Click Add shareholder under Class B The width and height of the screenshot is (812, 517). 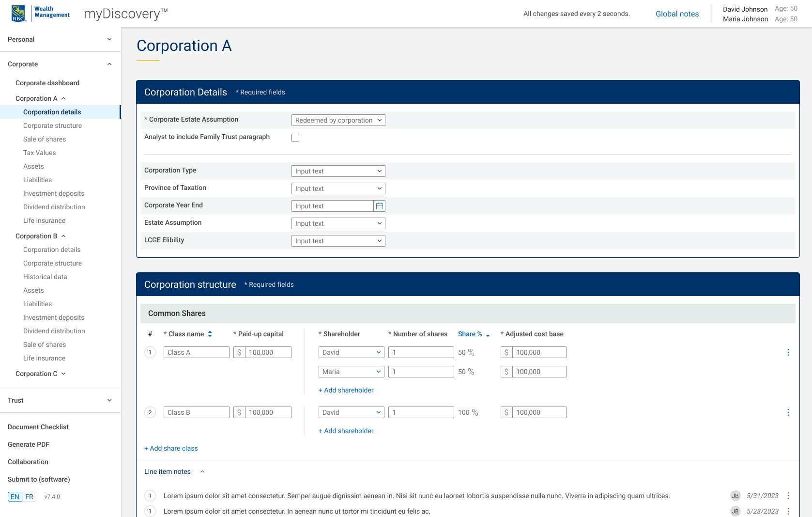[346, 431]
